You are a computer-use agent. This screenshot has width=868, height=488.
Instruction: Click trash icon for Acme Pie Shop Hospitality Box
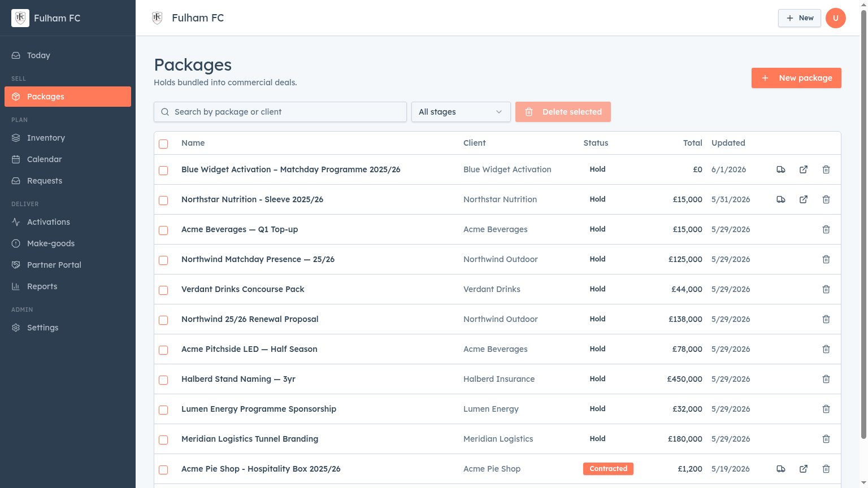[x=826, y=469]
